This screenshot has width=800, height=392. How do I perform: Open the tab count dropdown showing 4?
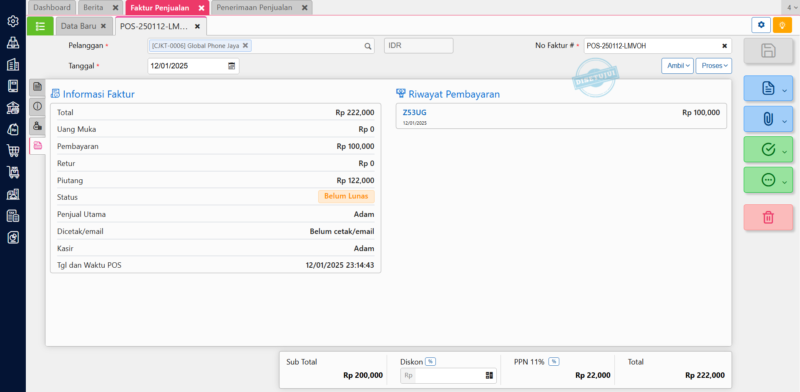(790, 8)
